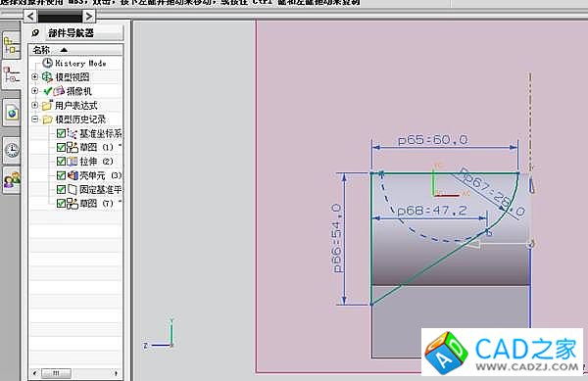The height and width of the screenshot is (381, 588).
Task: Uncheck the 拉伸 (2) feature checkbox
Action: (61, 162)
